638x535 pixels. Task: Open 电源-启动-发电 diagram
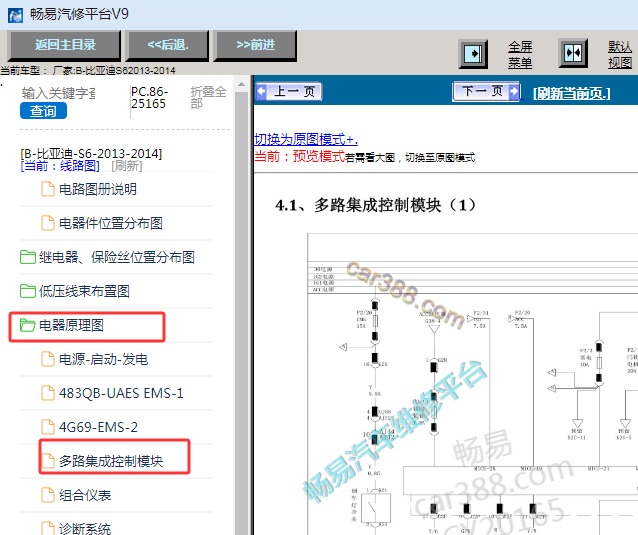click(x=103, y=359)
